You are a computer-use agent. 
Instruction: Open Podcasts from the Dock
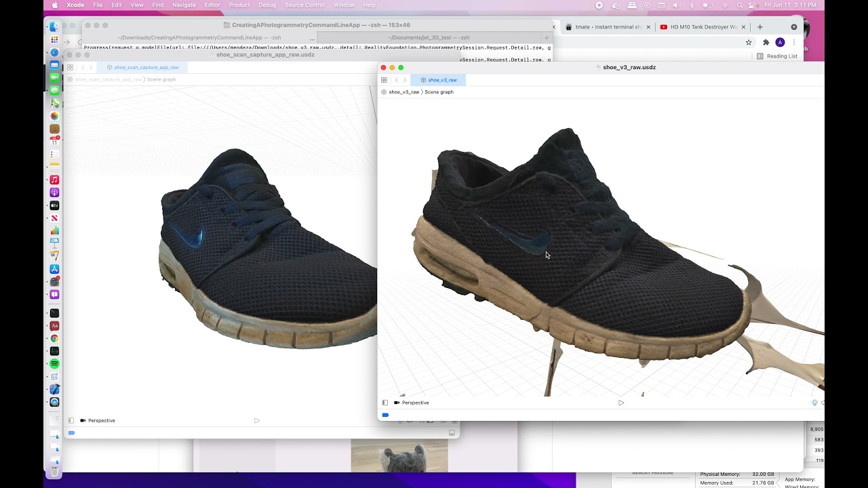(54, 192)
